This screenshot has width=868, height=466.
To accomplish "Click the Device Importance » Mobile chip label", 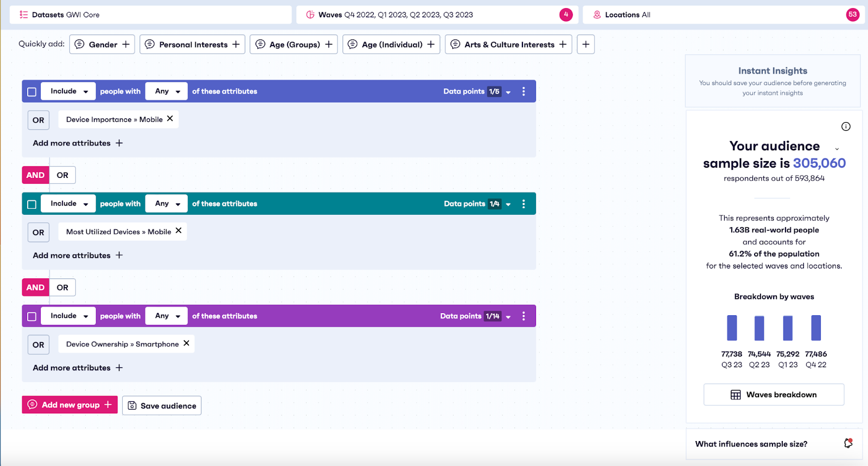I will (x=114, y=119).
